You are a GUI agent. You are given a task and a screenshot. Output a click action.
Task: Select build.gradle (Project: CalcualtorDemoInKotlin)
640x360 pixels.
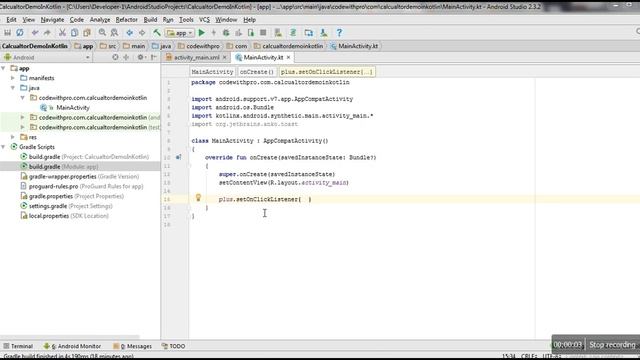click(84, 157)
